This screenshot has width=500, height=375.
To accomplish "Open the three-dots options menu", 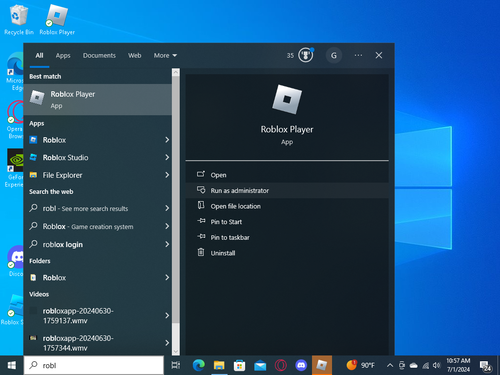I will [x=358, y=55].
